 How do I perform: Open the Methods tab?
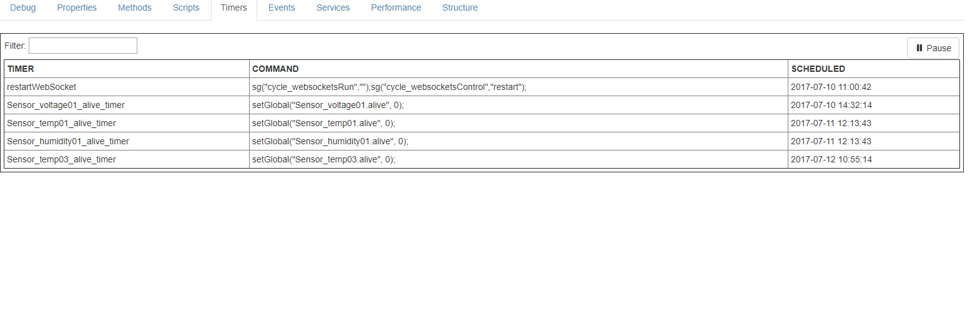click(135, 7)
